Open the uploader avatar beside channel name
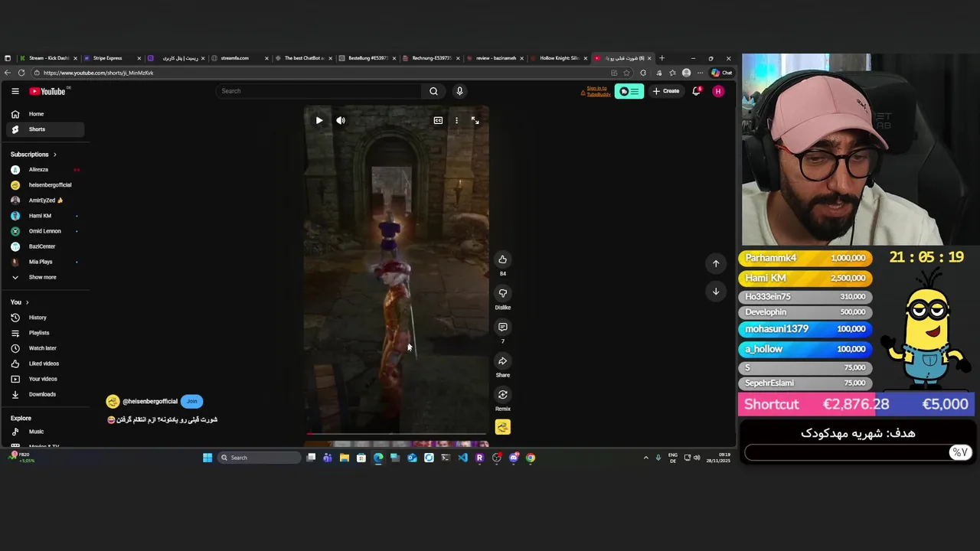 pos(113,401)
